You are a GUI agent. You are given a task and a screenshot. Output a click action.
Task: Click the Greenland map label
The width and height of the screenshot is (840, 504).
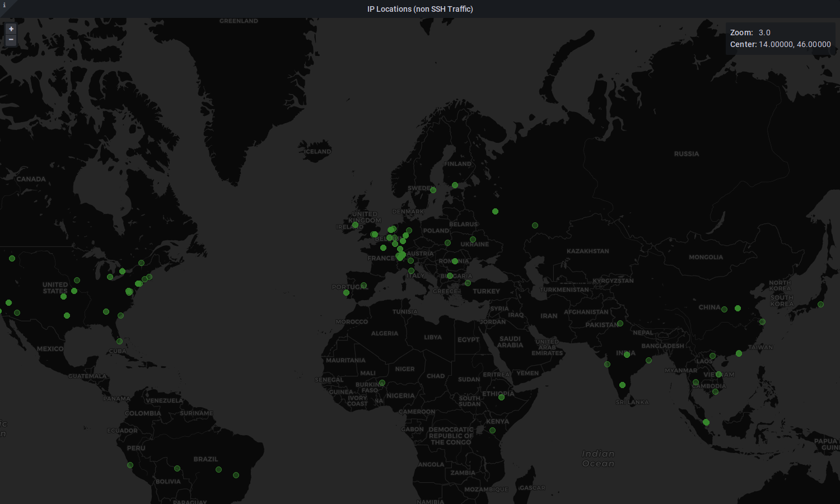pyautogui.click(x=239, y=21)
